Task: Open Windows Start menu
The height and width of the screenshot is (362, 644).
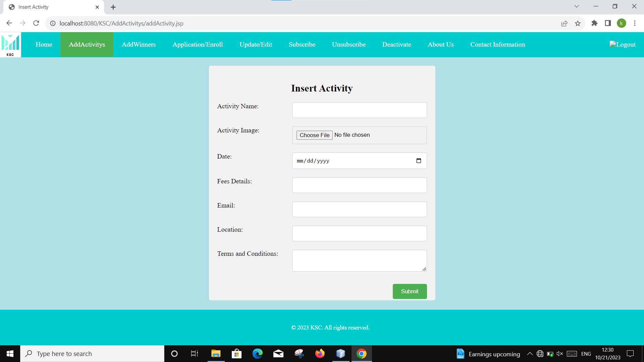Action: pyautogui.click(x=10, y=354)
